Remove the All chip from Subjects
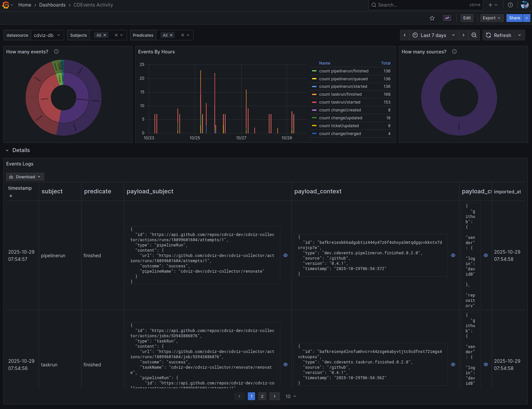The height and width of the screenshot is (409, 532). [105, 35]
